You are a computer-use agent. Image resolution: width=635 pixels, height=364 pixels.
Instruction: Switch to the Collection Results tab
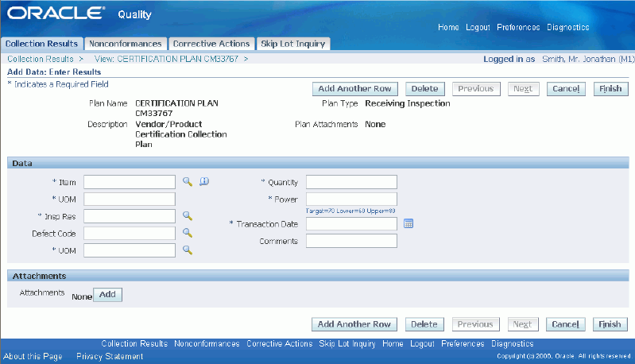(x=41, y=44)
